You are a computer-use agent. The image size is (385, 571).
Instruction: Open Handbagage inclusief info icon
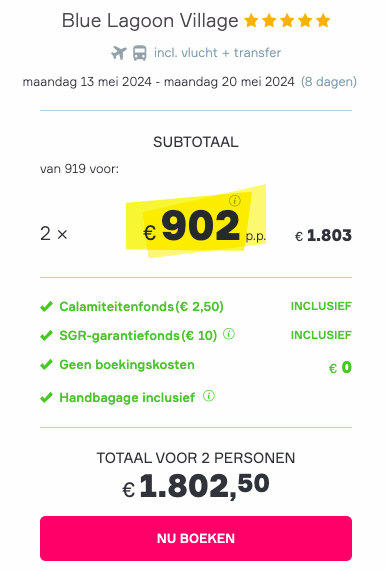point(209,395)
